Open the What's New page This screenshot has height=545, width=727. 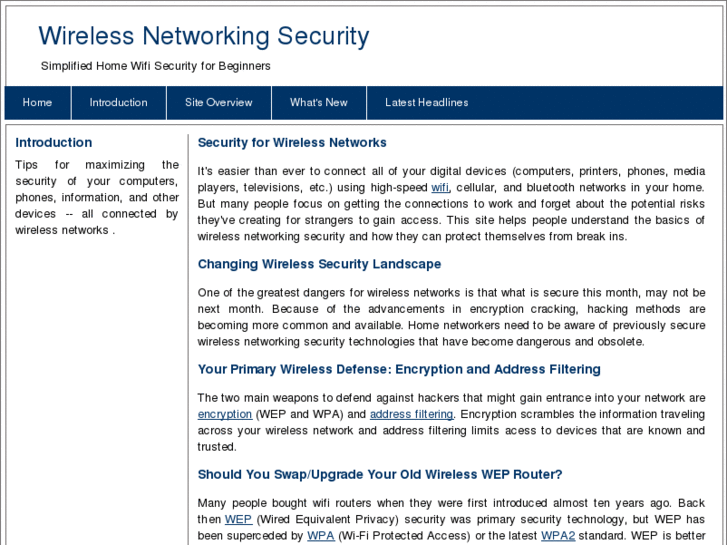(318, 103)
